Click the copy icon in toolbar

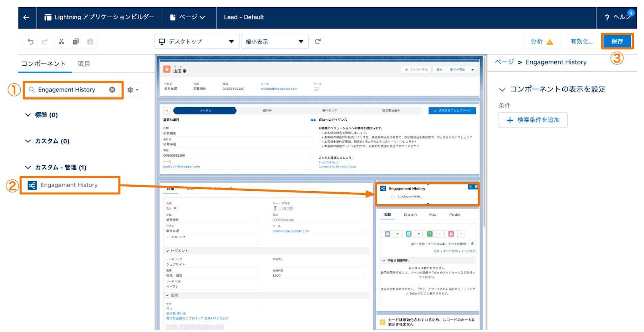click(x=76, y=41)
